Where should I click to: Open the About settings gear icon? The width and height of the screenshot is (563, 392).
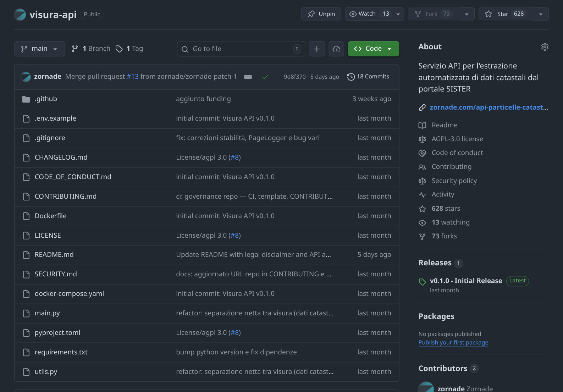click(545, 47)
